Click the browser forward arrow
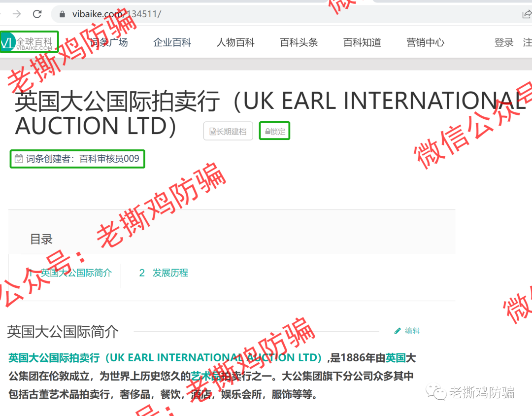Image resolution: width=532 pixels, height=416 pixels. pyautogui.click(x=17, y=14)
